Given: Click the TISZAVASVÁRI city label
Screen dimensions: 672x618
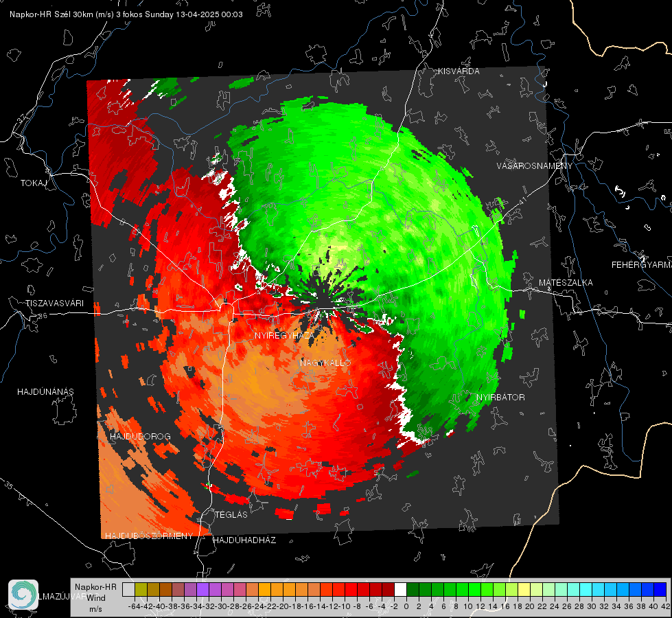Looking at the screenshot, I should 54,304.
